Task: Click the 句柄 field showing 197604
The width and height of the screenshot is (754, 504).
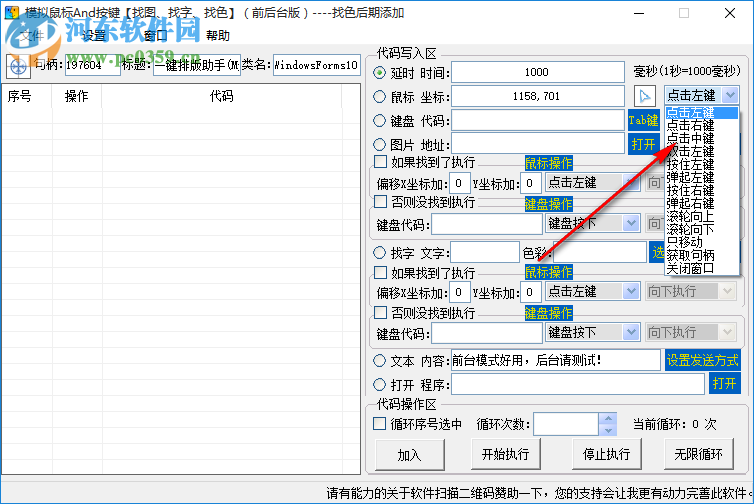Action: point(92,65)
